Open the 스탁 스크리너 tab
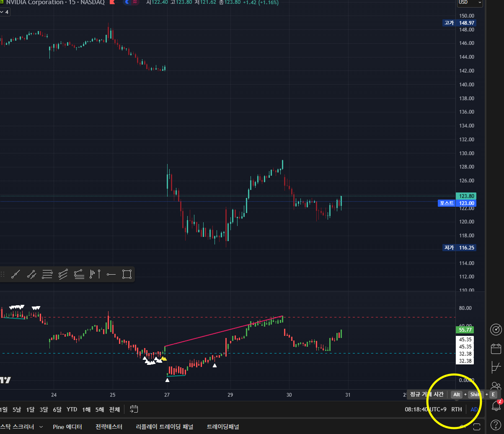Image resolution: width=504 pixels, height=434 pixels. tap(17, 427)
